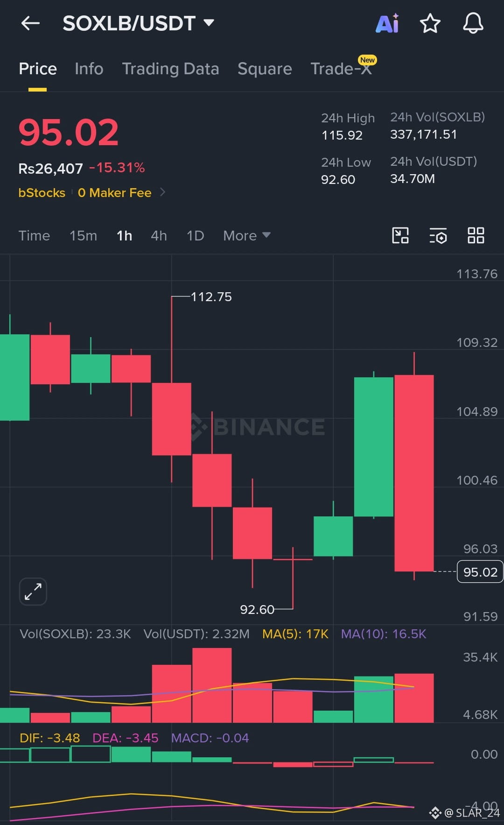Click the current price label 95.02 on axis
Viewport: 504px width, 825px height.
click(480, 572)
